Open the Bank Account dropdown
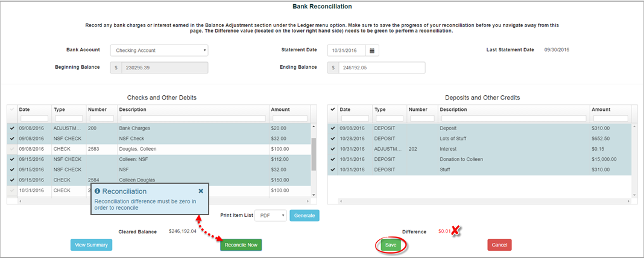This screenshot has height=258, width=644. (159, 51)
